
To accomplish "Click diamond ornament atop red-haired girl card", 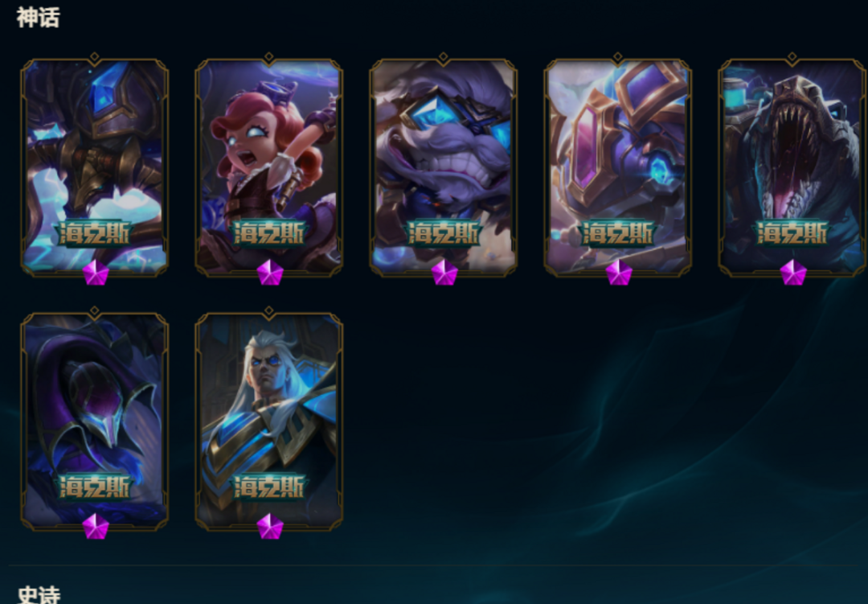I will point(269,56).
